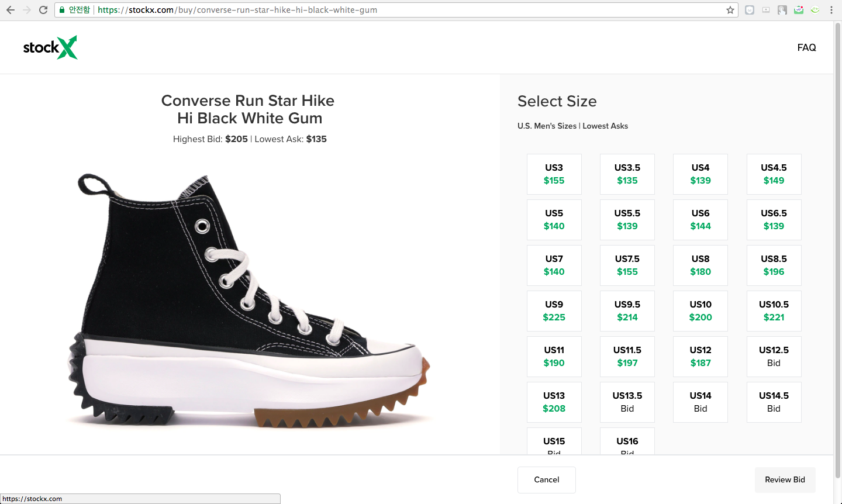Image resolution: width=842 pixels, height=504 pixels.
Task: Select the US14 Bid tile
Action: pos(700,402)
